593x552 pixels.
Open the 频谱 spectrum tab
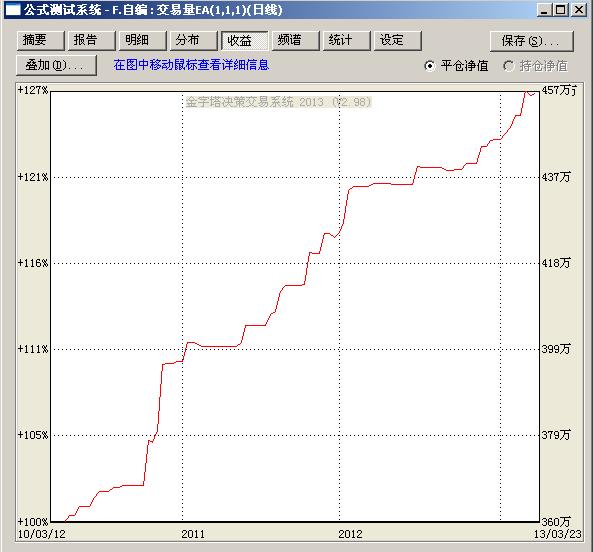pyautogui.click(x=296, y=40)
